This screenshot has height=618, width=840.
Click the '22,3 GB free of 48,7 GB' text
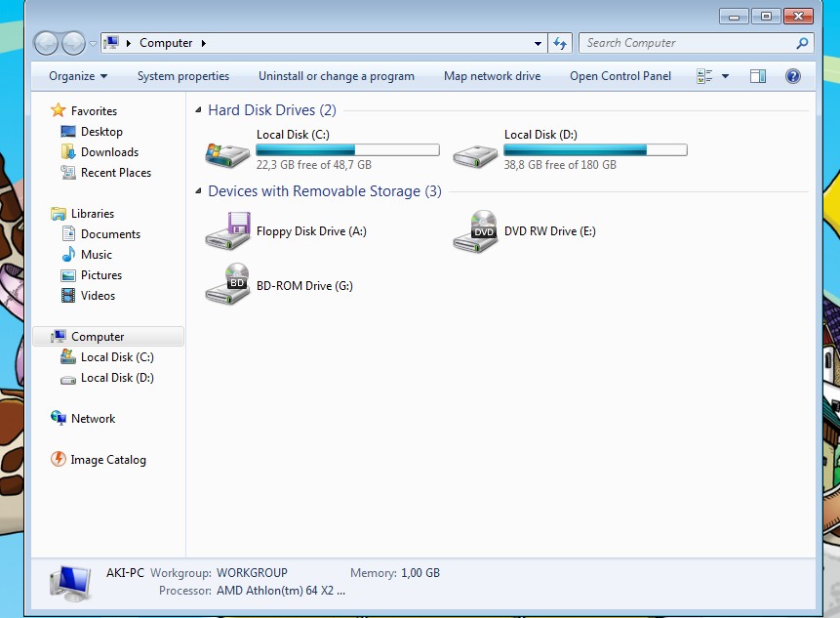[314, 165]
